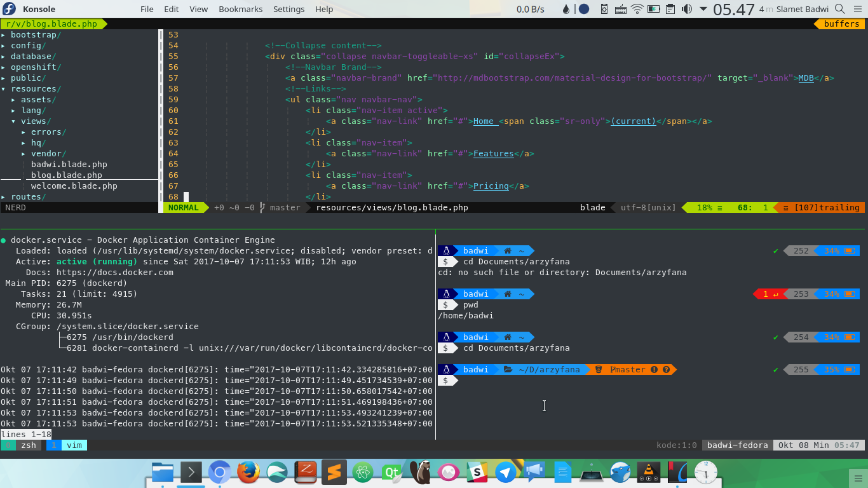The width and height of the screenshot is (868, 488).
Task: Open Telegram from the dock
Action: pyautogui.click(x=506, y=472)
